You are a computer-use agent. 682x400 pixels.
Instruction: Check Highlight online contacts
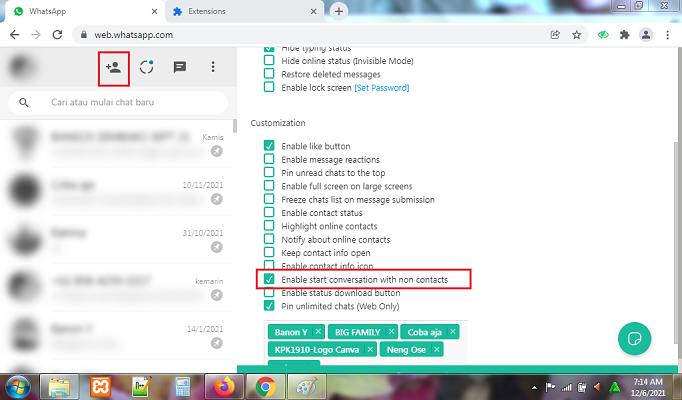point(269,226)
